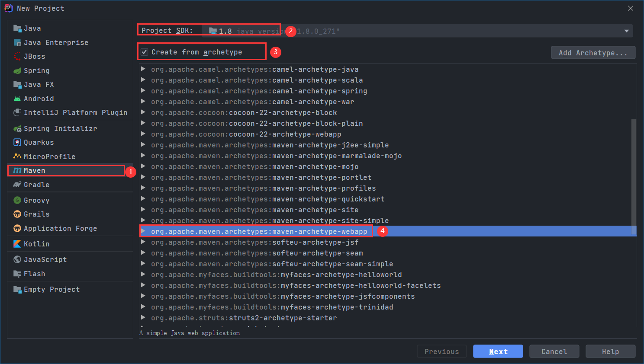
Task: Select Maven project type
Action: click(70, 170)
